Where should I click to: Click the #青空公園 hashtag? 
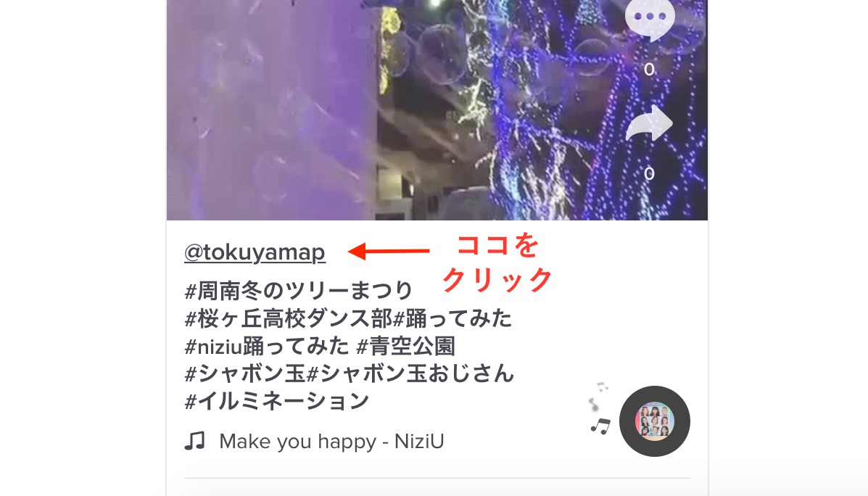(406, 346)
